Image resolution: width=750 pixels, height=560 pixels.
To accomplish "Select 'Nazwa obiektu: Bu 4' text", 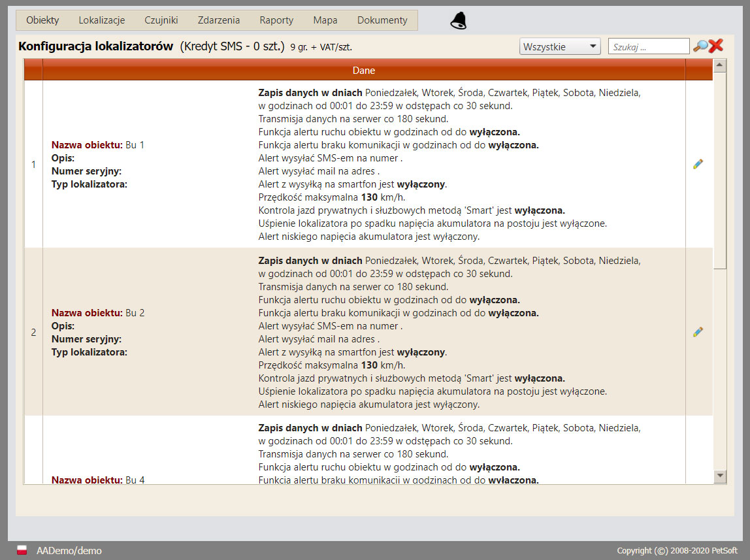I will point(97,480).
